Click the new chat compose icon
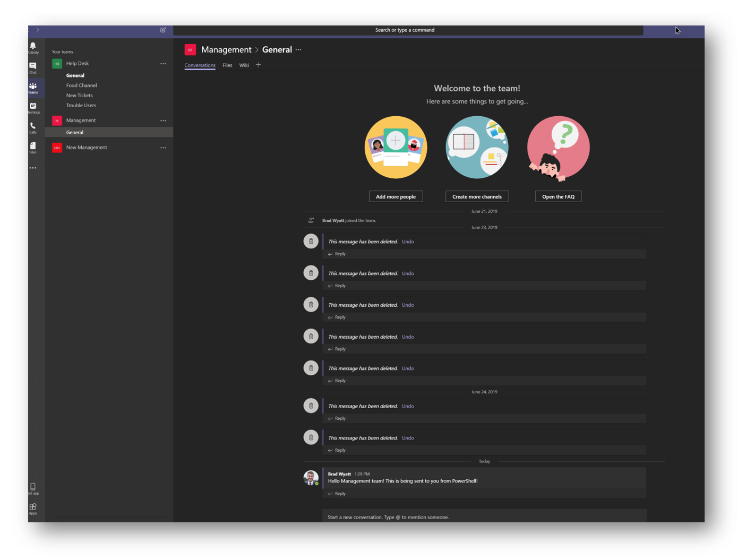Viewport: 746px width, 560px height. click(163, 30)
